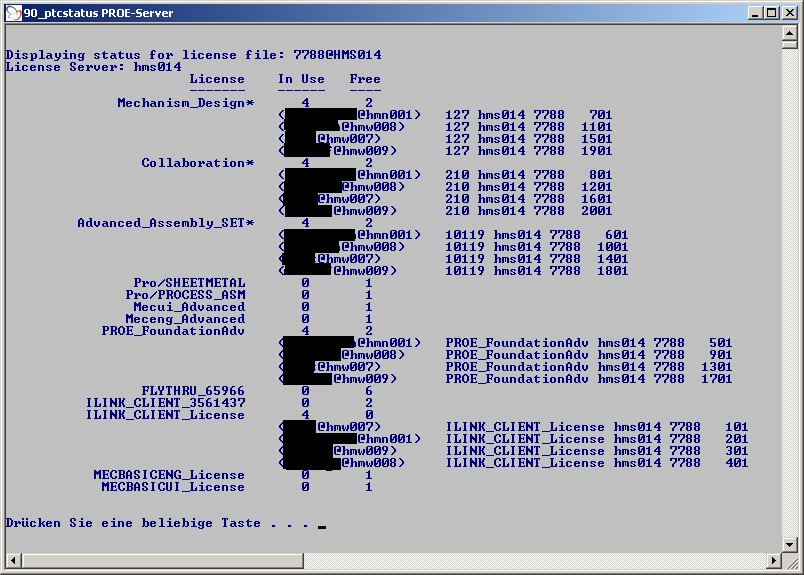Click the 'PROE_FoundationAdv' license name in License column
Image resolution: width=804 pixels, height=575 pixels.
[173, 331]
